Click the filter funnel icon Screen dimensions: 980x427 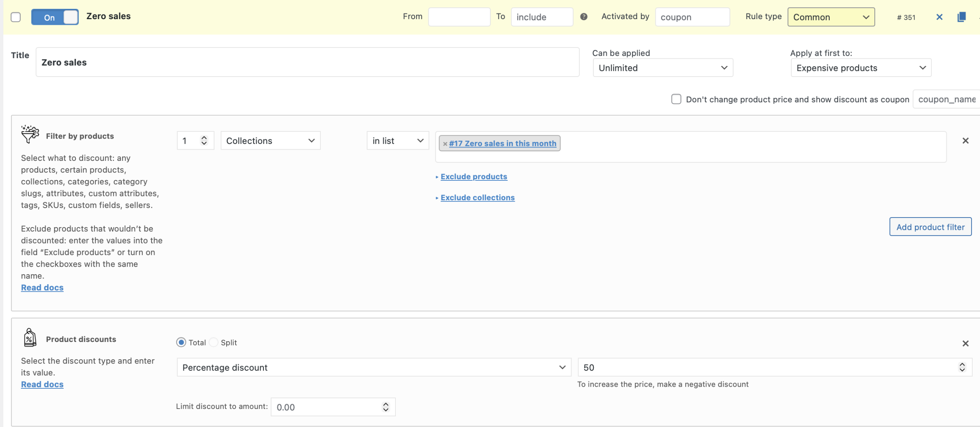30,134
